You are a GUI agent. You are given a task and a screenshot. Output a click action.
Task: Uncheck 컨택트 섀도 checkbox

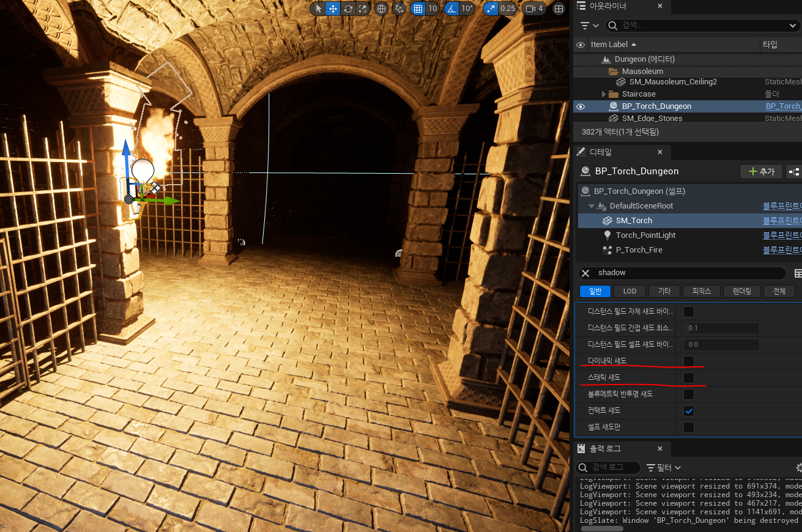[x=689, y=411]
